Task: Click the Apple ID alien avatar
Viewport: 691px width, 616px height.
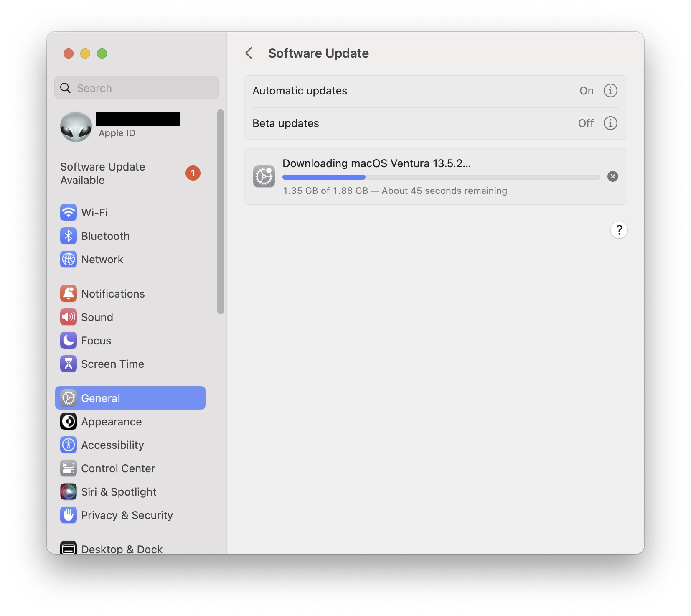Action: point(76,127)
